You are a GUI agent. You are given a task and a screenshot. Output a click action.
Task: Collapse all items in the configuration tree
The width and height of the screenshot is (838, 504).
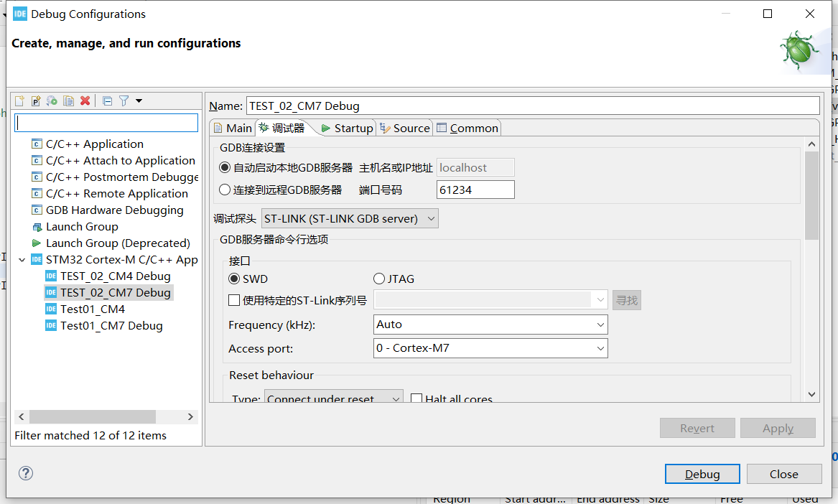click(x=106, y=101)
